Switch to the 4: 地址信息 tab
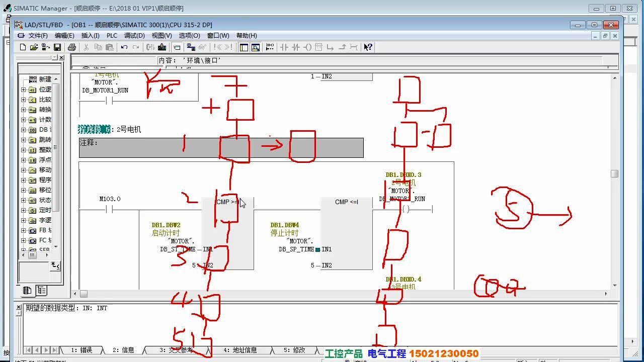Viewport: 644px width, 362px height. pyautogui.click(x=240, y=350)
